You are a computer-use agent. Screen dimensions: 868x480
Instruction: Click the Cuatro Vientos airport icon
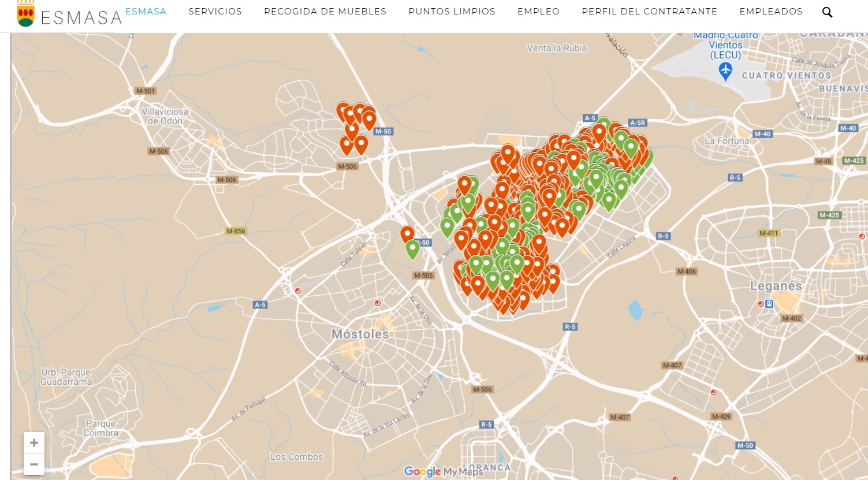(x=725, y=71)
